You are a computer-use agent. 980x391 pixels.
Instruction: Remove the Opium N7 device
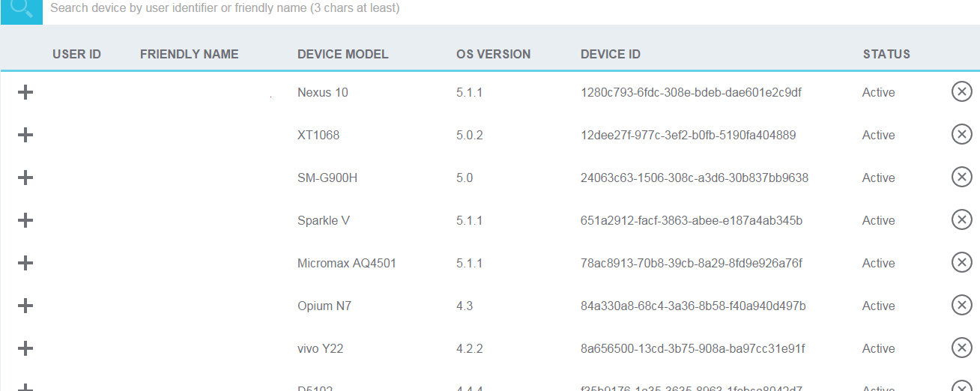tap(961, 305)
